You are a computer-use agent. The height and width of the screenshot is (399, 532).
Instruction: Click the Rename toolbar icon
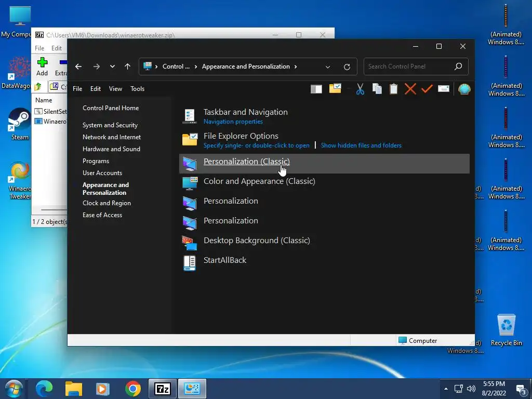pos(444,88)
